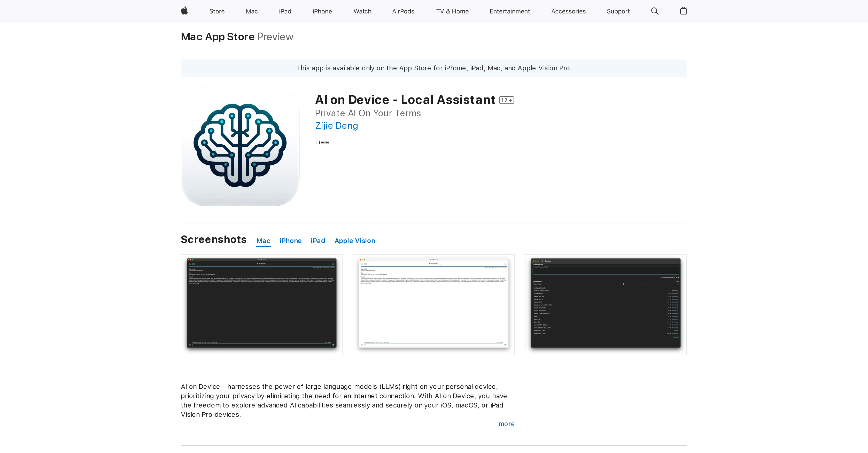
Task: Open the Entertainment menu
Action: click(x=509, y=11)
